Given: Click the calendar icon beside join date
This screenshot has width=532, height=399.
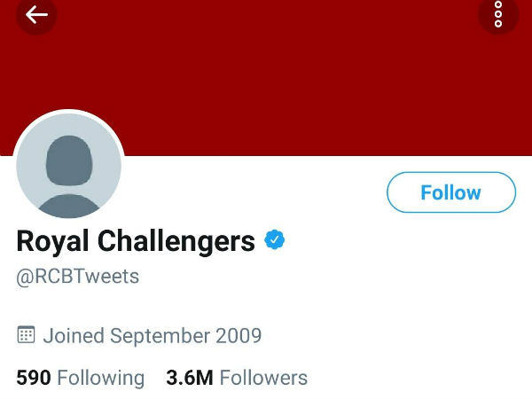Looking at the screenshot, I should coord(27,335).
